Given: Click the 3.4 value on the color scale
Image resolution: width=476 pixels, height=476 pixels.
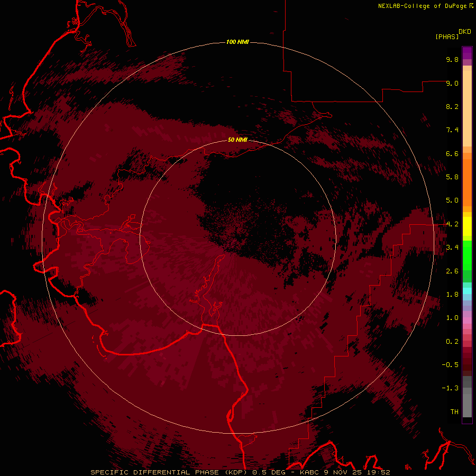Looking at the screenshot, I should coord(452,248).
